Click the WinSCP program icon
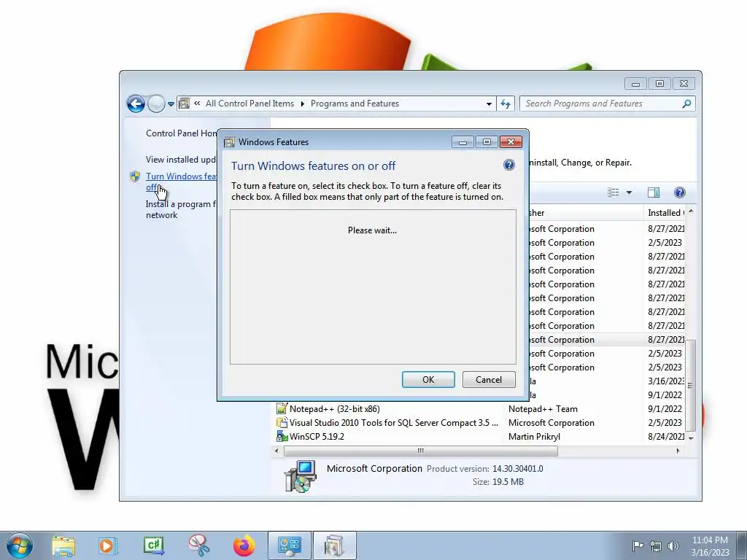The image size is (747, 560). coord(282,436)
